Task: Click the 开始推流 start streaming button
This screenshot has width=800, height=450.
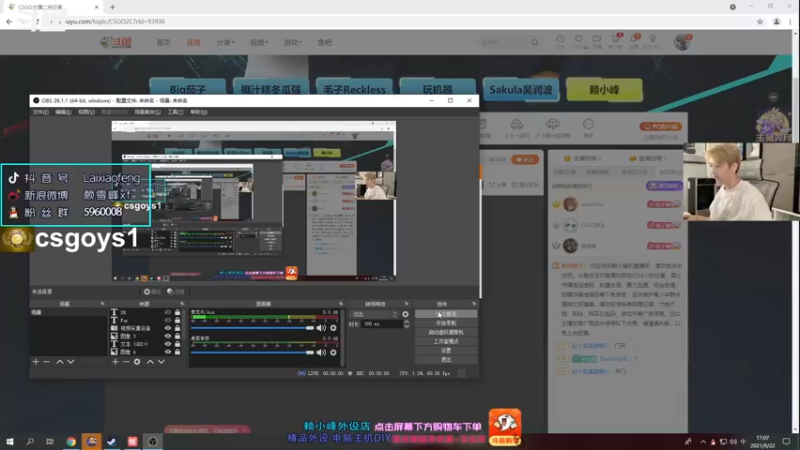Action: [446, 314]
